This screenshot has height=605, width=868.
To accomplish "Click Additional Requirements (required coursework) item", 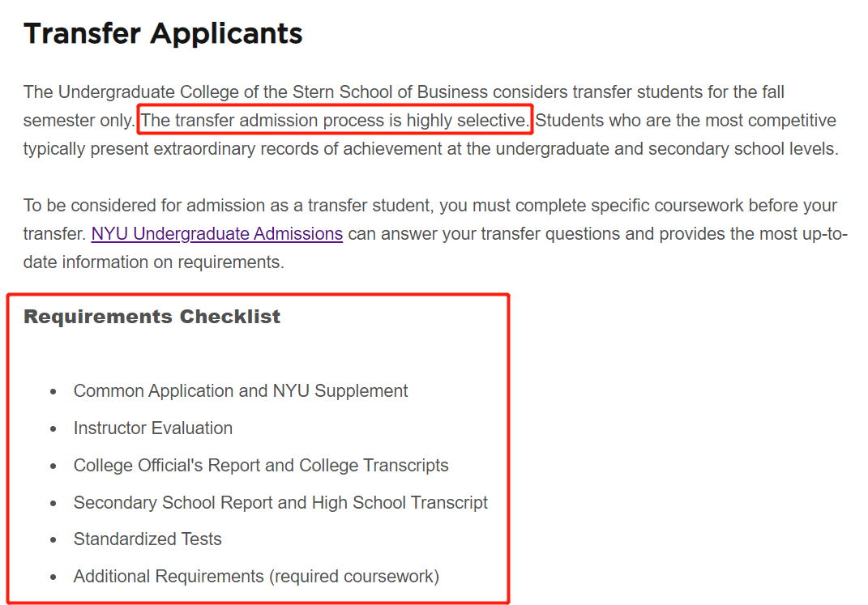I will [256, 577].
